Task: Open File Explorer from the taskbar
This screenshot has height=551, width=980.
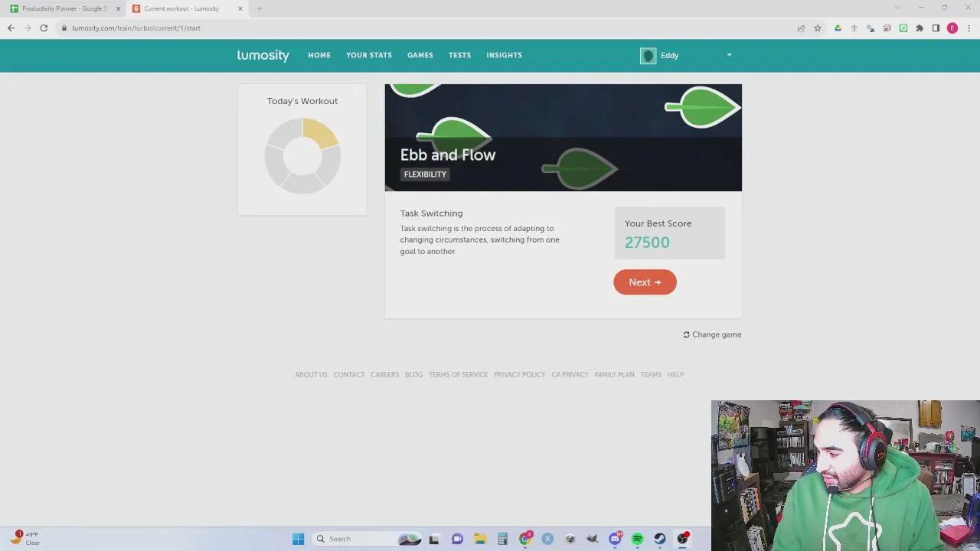Action: tap(480, 539)
